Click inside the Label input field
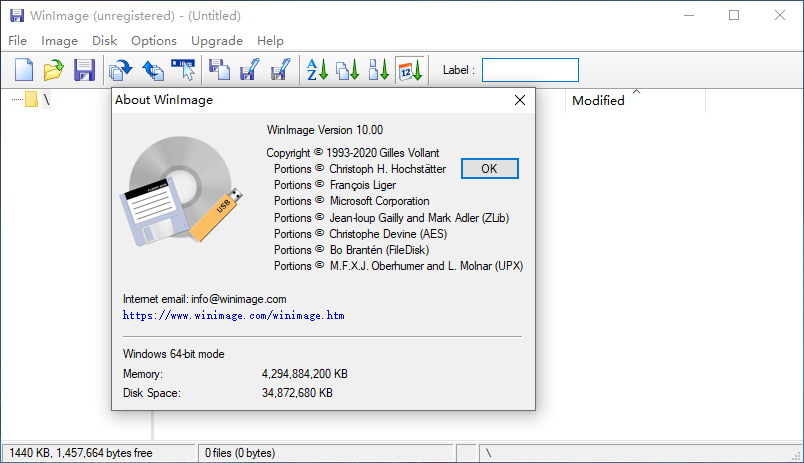Viewport: 804px width, 463px height. click(530, 70)
